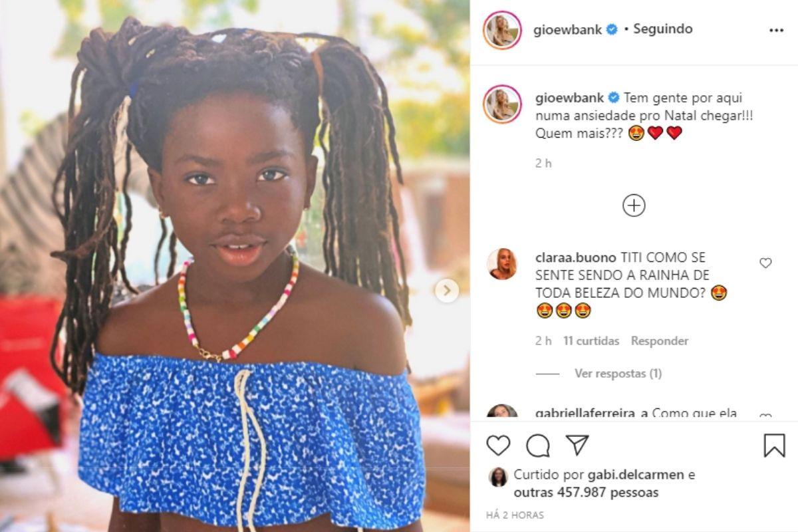The image size is (798, 532).
Task: Toggle the Seguindo follow status
Action: click(x=663, y=29)
